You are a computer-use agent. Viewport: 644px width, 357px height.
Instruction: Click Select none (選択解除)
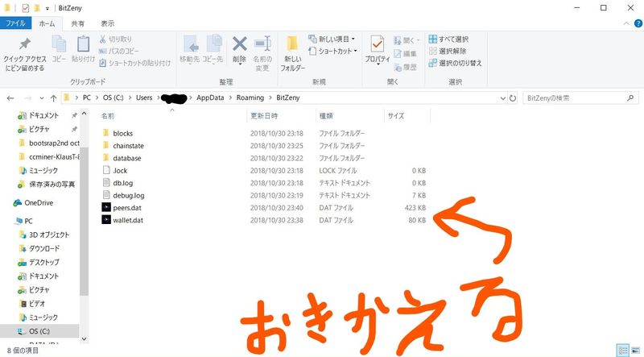[448, 51]
